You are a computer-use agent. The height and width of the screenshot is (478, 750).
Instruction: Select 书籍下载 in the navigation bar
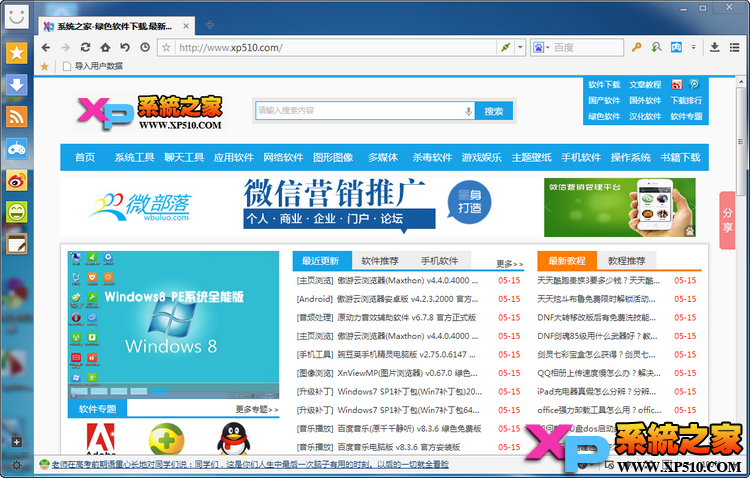tap(681, 157)
